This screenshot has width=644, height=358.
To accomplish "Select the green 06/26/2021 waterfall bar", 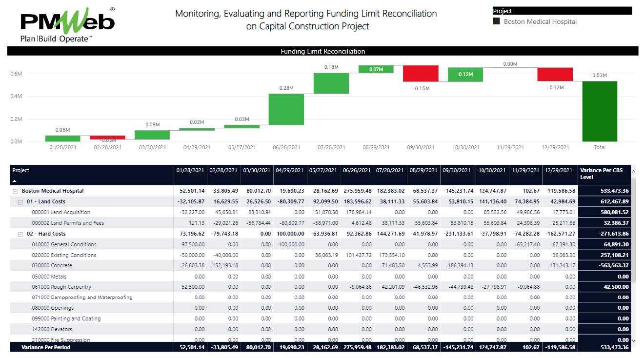I will (x=286, y=109).
